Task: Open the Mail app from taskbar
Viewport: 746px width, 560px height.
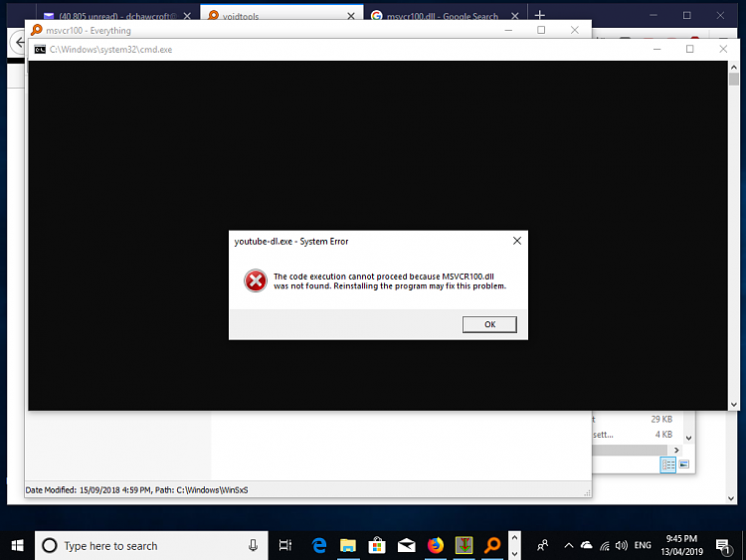Action: (406, 545)
